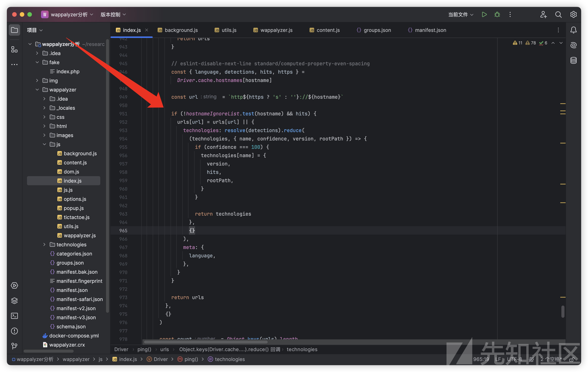Open Notifications bell icon
The image size is (588, 372).
pyautogui.click(x=574, y=30)
